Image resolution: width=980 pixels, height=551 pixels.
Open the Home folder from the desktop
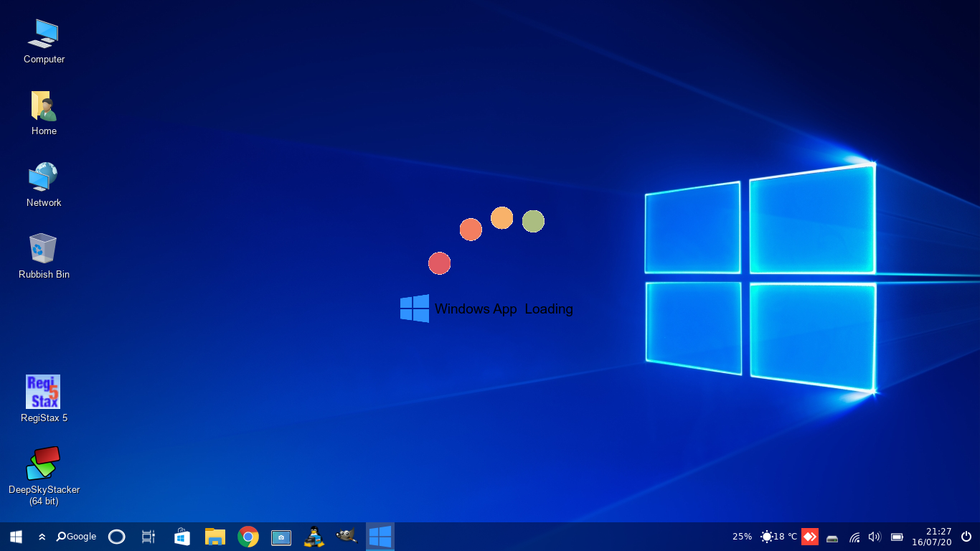43,104
